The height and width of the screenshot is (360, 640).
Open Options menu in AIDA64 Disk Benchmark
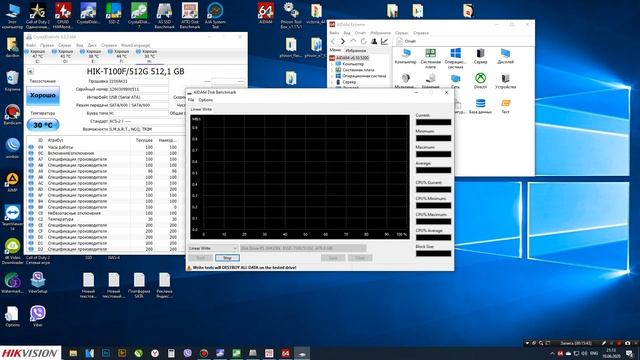click(x=205, y=100)
